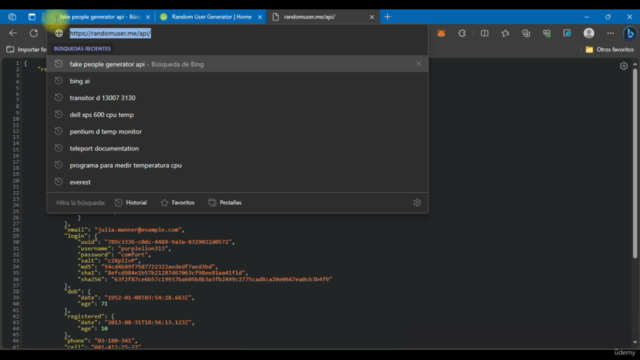Open search suggestion settings gear in dropdown
This screenshot has height=360, width=640.
(417, 202)
